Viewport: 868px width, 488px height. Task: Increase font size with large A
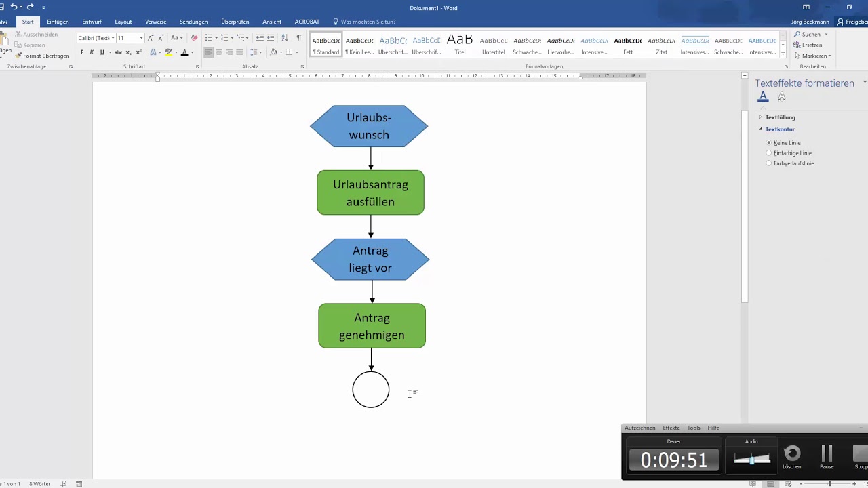coord(151,38)
